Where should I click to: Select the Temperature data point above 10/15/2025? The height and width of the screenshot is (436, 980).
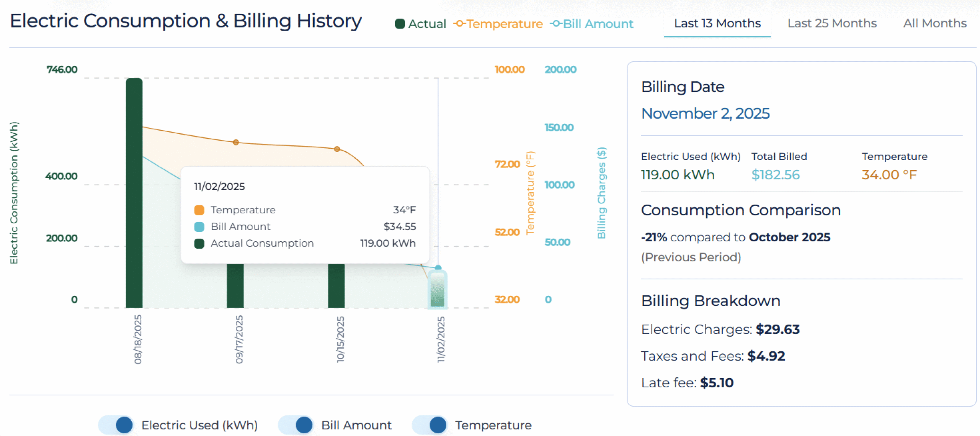click(337, 148)
